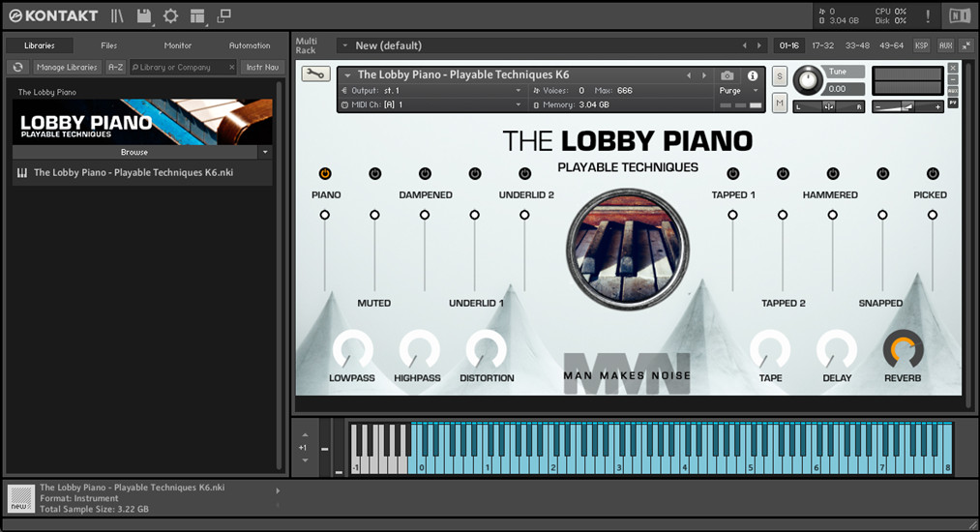The height and width of the screenshot is (532, 980).
Task: Adjust the REVERB knob
Action: [903, 350]
